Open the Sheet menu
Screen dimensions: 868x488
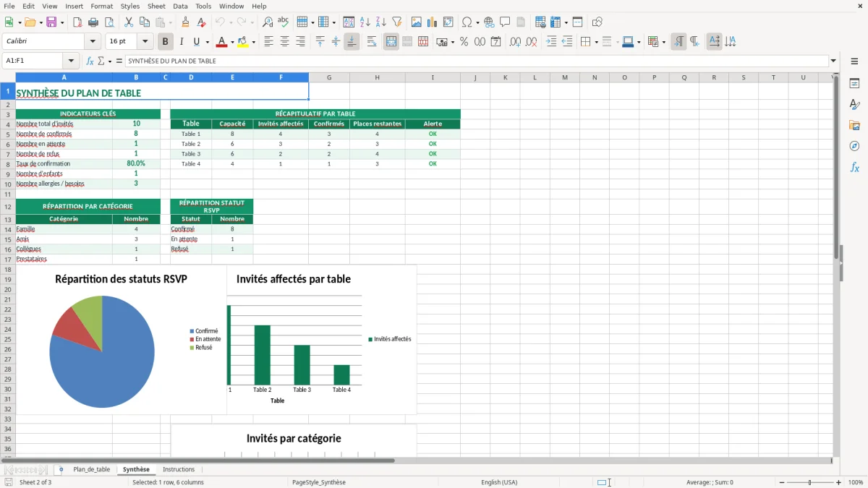(156, 7)
